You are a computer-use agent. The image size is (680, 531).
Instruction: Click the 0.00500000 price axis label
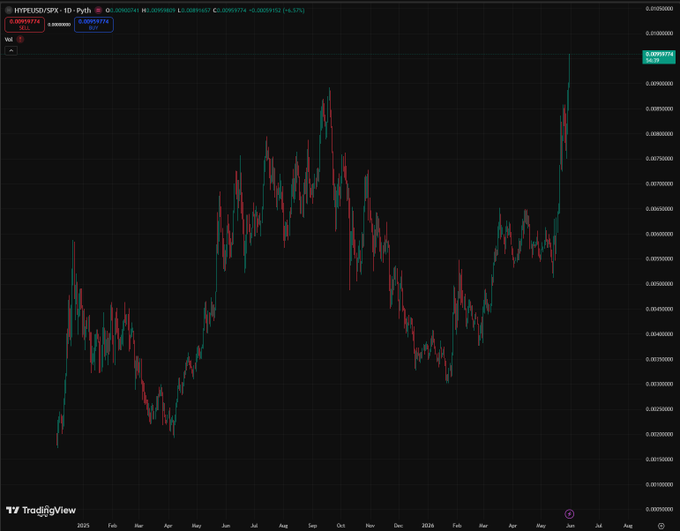tap(659, 284)
